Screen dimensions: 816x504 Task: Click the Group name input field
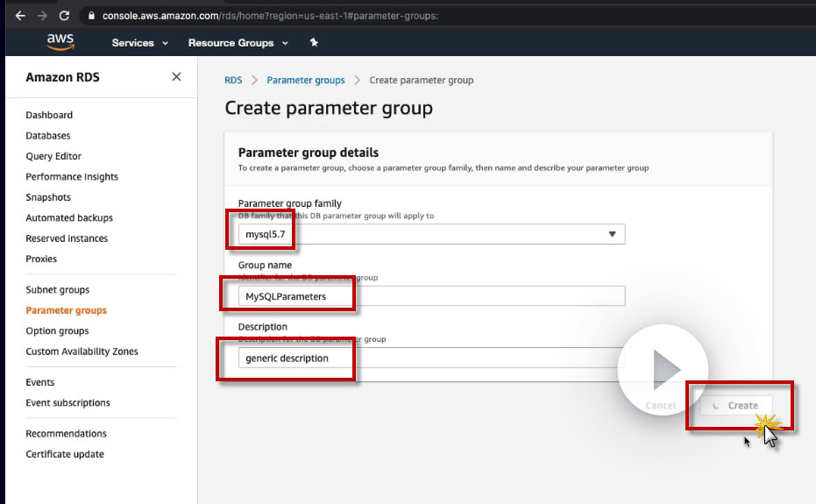point(431,296)
